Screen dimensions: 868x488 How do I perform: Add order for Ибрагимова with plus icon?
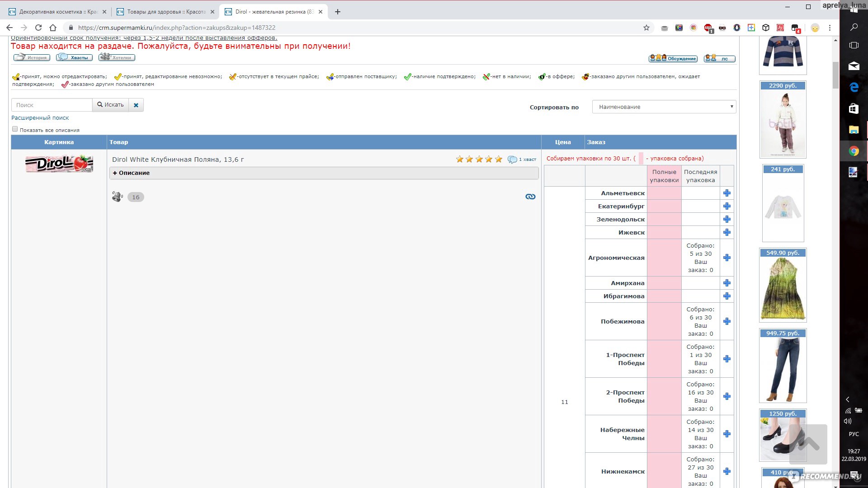tap(726, 296)
